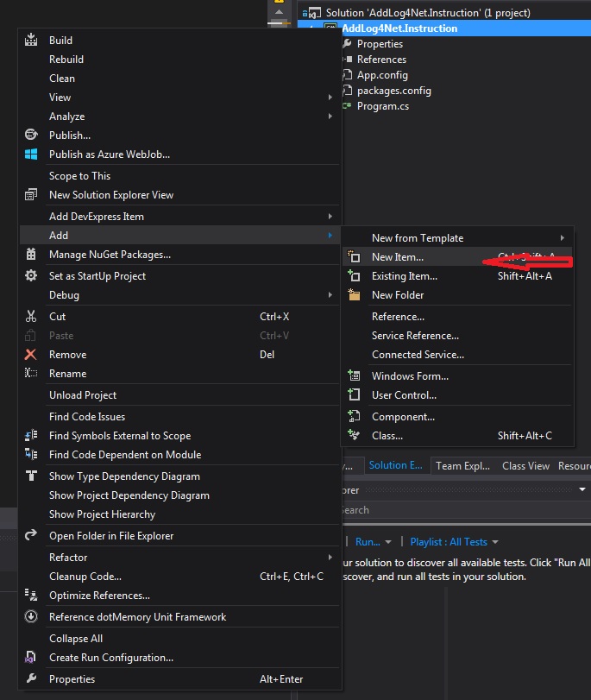Click the Build icon in context menu
Screen dimensions: 591x700
pos(32,41)
